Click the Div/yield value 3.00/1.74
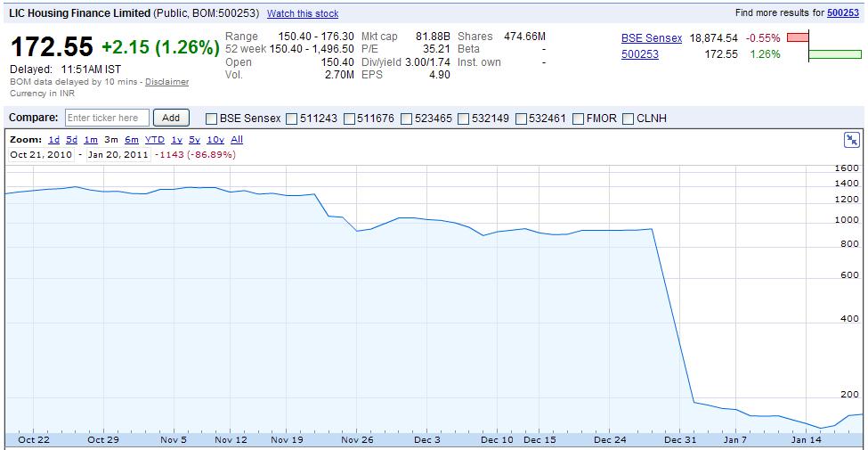Image resolution: width=868 pixels, height=450 pixels. point(427,62)
